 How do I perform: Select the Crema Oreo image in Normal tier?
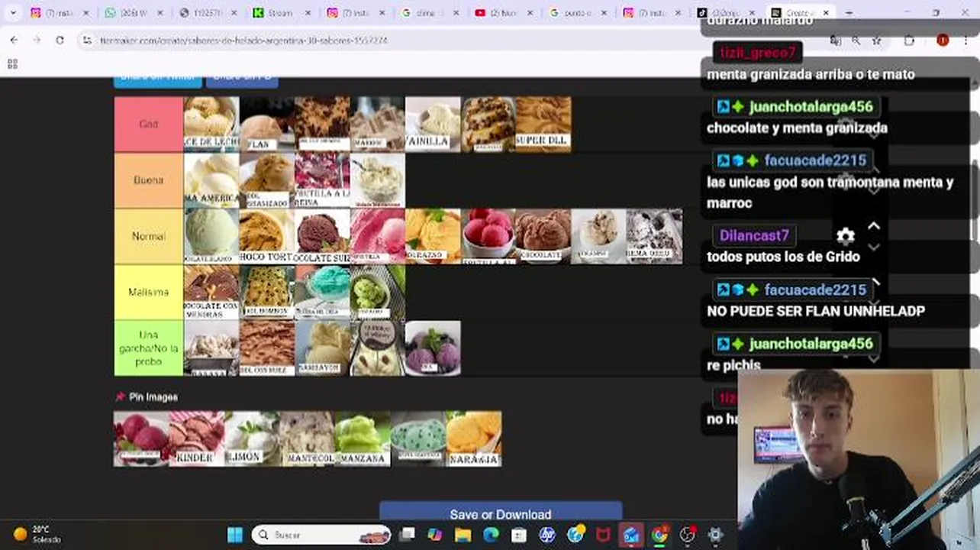[654, 236]
